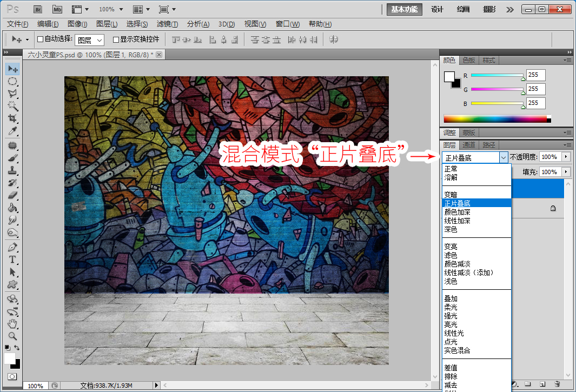Select the Horizontal Type tool
Image resolution: width=576 pixels, height=392 pixels.
click(12, 260)
